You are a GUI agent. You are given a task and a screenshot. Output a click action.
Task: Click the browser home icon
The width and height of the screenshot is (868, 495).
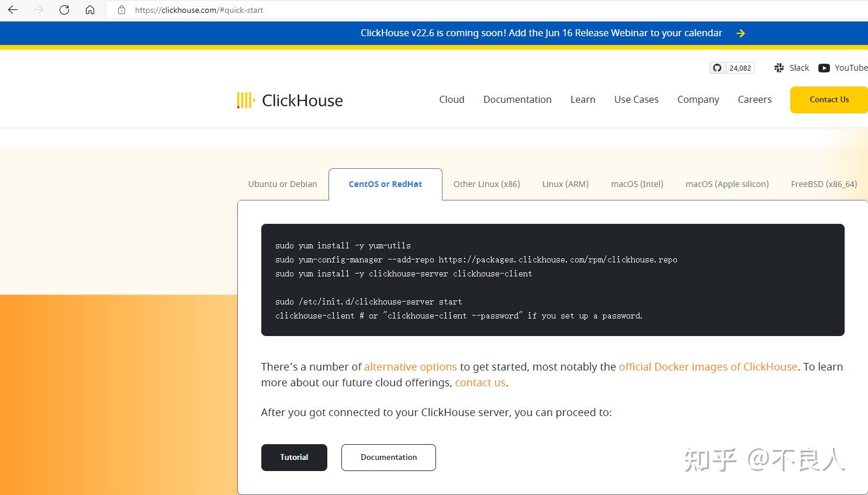tap(90, 9)
